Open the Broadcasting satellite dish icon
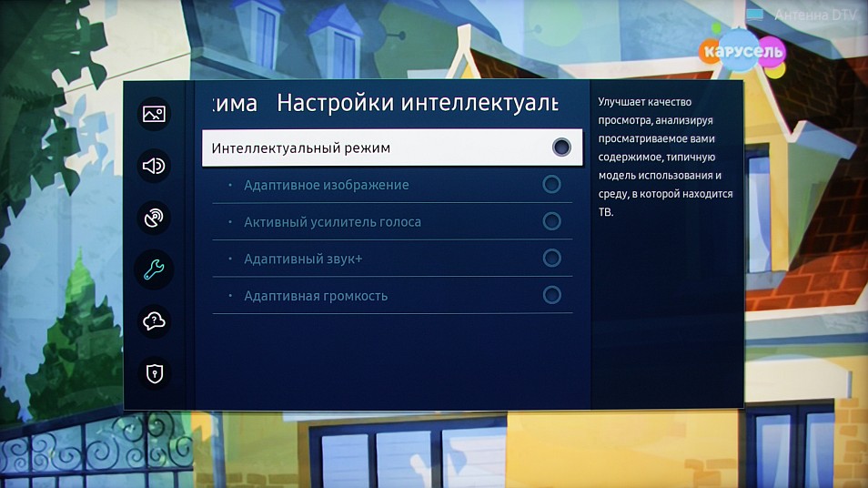The width and height of the screenshot is (868, 488). (x=154, y=218)
